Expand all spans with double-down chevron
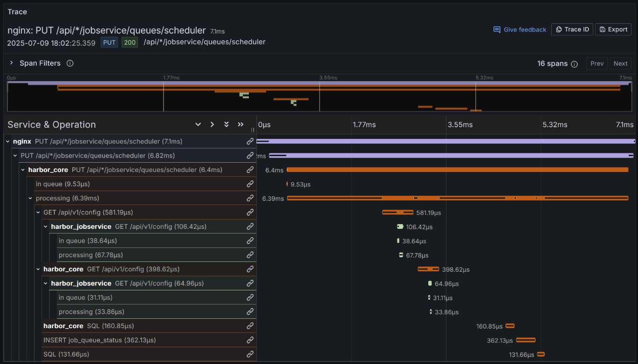 226,124
